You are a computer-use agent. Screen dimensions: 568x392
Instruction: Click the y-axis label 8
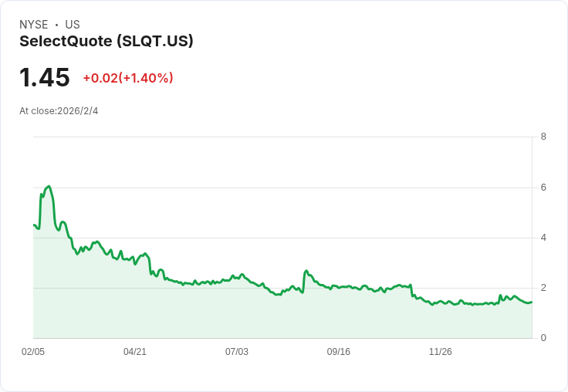(544, 137)
